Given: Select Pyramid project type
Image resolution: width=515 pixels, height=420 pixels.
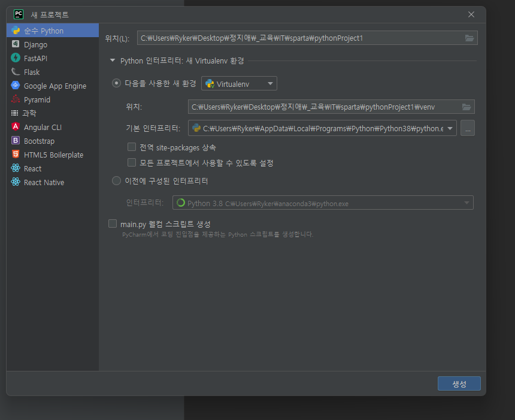Looking at the screenshot, I should click(x=53, y=99).
